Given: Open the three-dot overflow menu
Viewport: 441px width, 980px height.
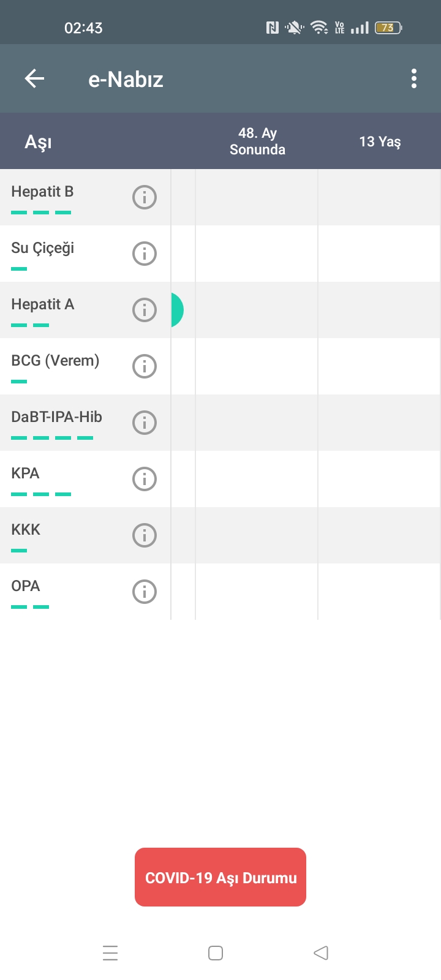Looking at the screenshot, I should (414, 78).
